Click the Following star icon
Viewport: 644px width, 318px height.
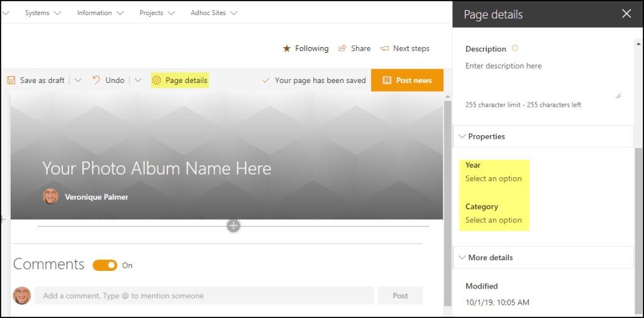point(287,48)
